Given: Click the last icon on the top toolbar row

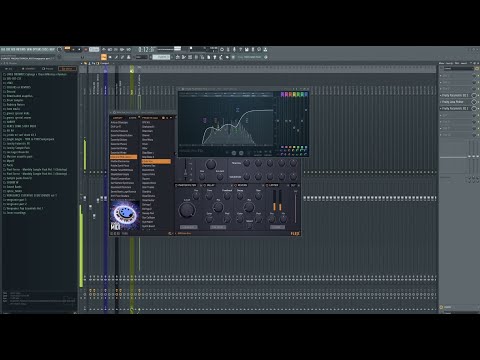Looking at the screenshot, I should coord(265,49).
